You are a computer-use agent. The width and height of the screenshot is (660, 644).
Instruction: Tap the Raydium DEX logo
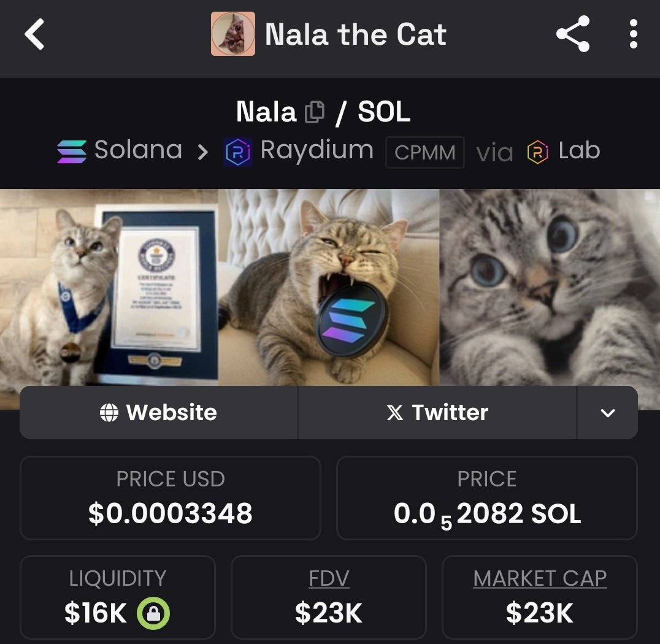(x=238, y=151)
